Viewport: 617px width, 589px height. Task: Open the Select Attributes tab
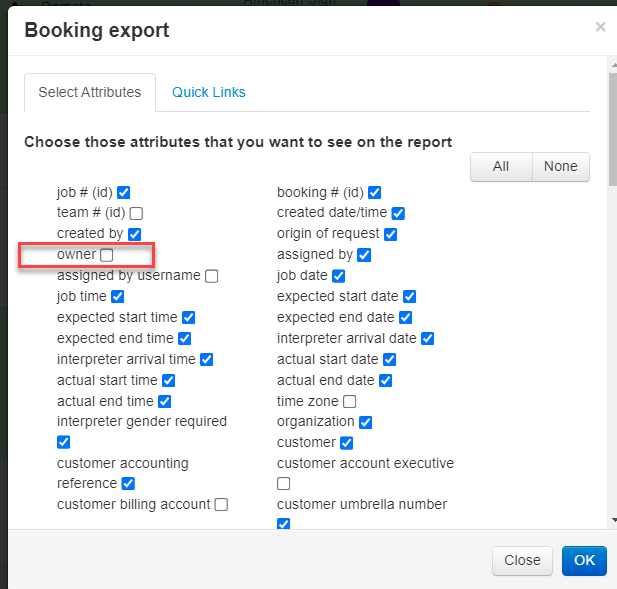pos(89,92)
